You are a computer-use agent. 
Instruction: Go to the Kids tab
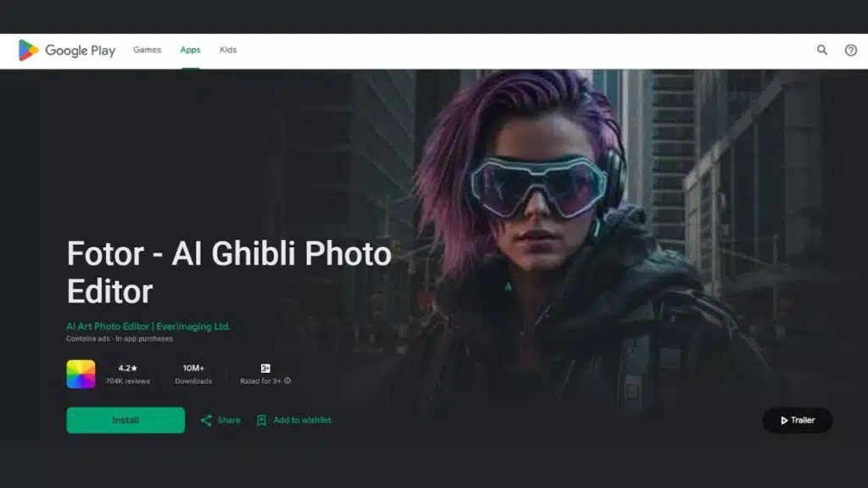pyautogui.click(x=228, y=50)
